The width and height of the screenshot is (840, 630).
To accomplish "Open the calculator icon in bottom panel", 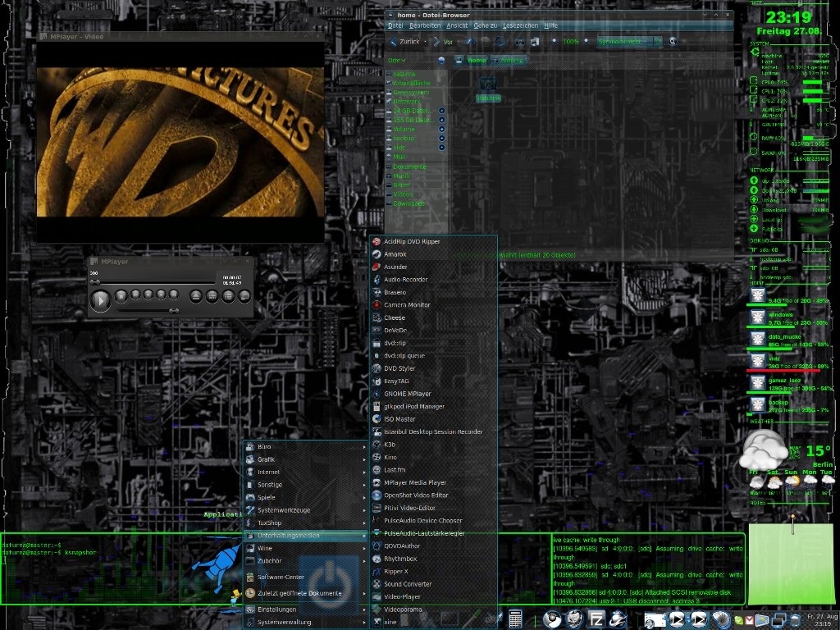I will 515,619.
